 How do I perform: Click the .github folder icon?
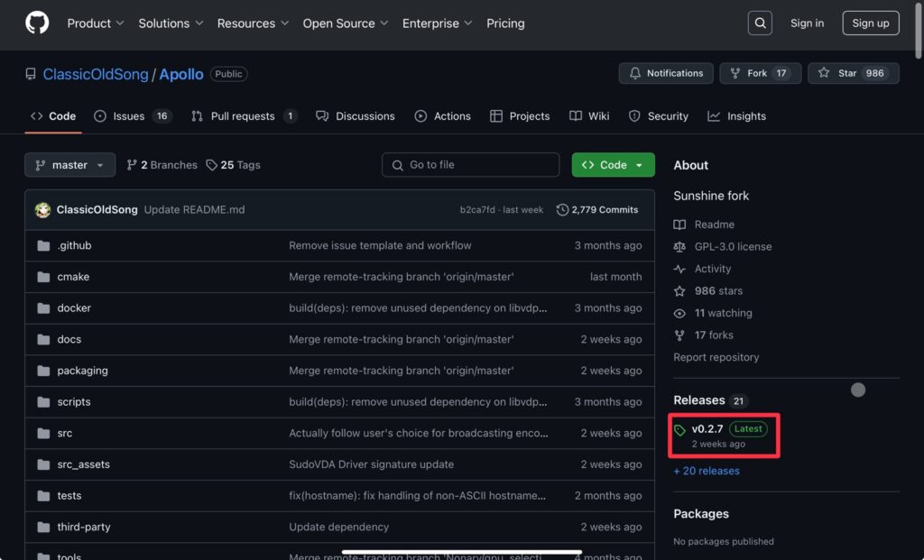coord(43,245)
